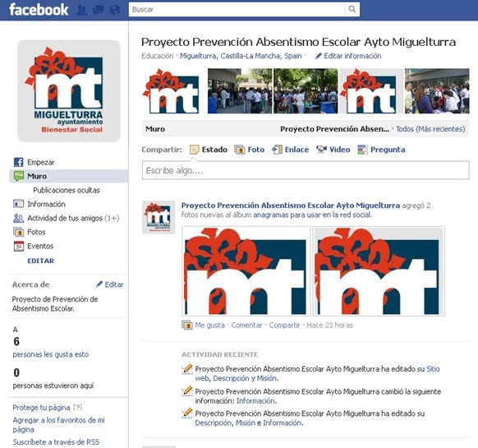The image size is (478, 448).
Task: Click the Buscar search field
Action: coord(237,10)
